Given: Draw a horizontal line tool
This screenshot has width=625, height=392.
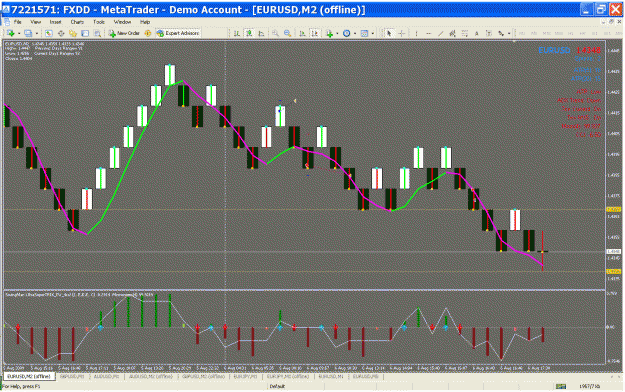Looking at the screenshot, I should click(428, 33).
